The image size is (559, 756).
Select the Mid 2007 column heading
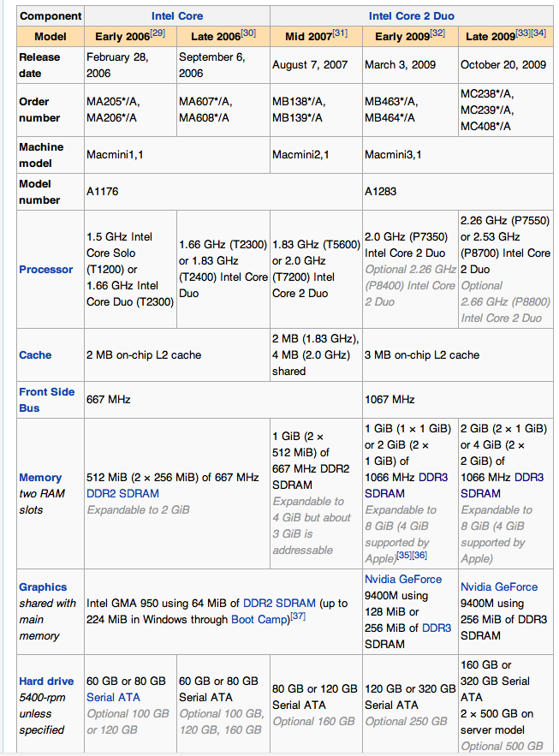click(316, 37)
